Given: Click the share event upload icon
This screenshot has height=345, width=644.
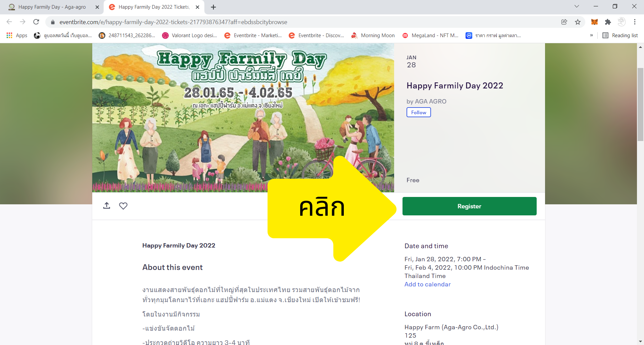Looking at the screenshot, I should (107, 206).
